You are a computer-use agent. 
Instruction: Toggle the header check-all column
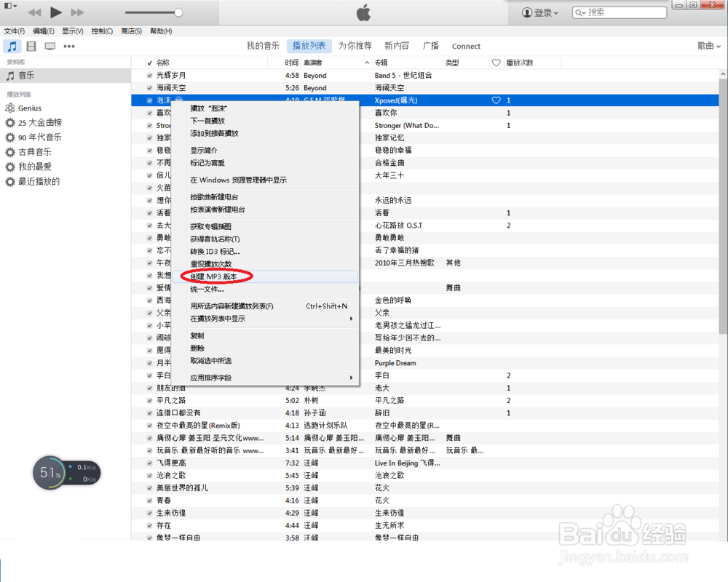pos(149,63)
